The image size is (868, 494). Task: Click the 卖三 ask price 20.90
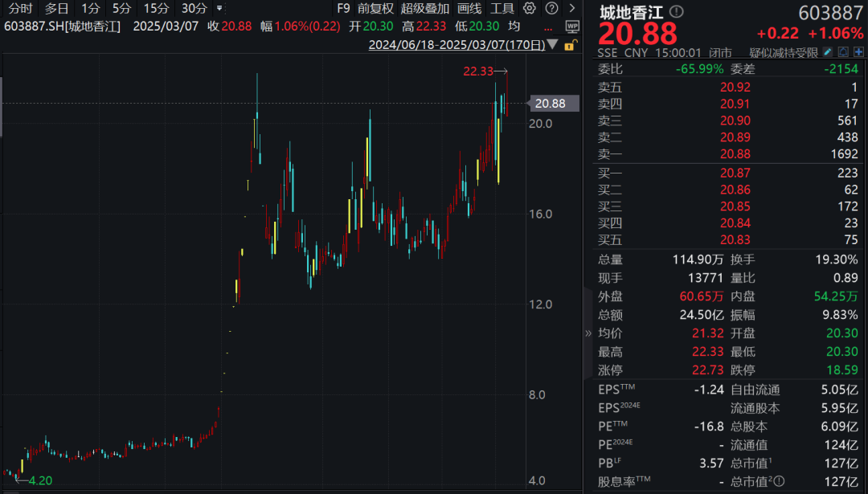pyautogui.click(x=735, y=120)
